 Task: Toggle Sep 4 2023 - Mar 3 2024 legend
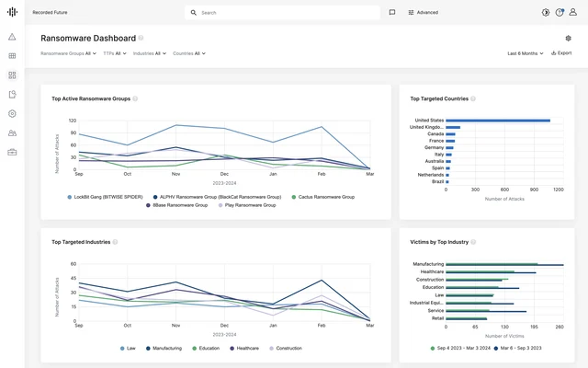pyautogui.click(x=460, y=348)
